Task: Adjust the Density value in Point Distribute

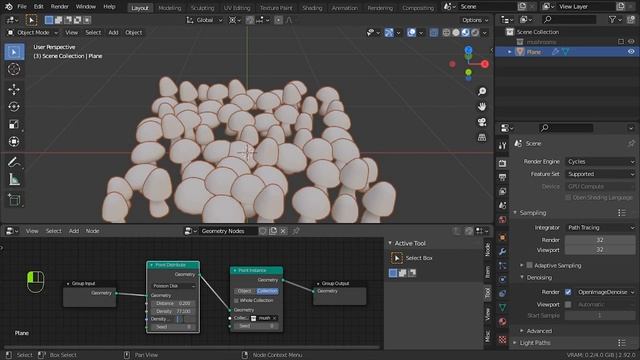Action: [173, 311]
